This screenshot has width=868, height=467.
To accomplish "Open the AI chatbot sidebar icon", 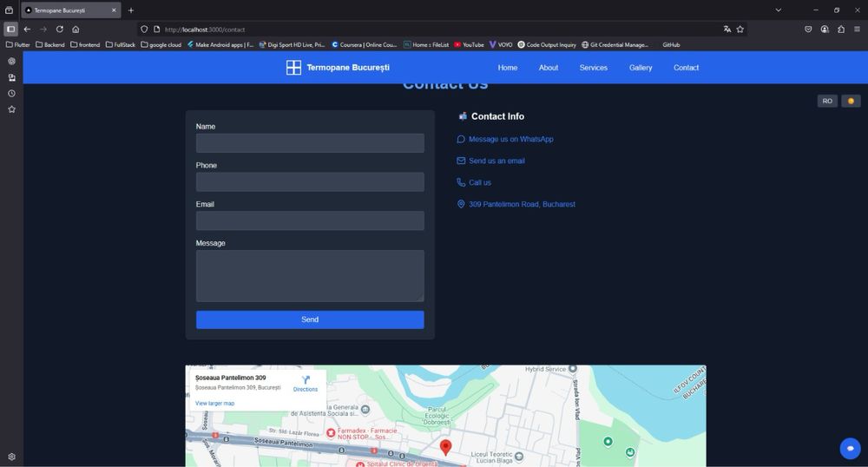I will click(11, 62).
